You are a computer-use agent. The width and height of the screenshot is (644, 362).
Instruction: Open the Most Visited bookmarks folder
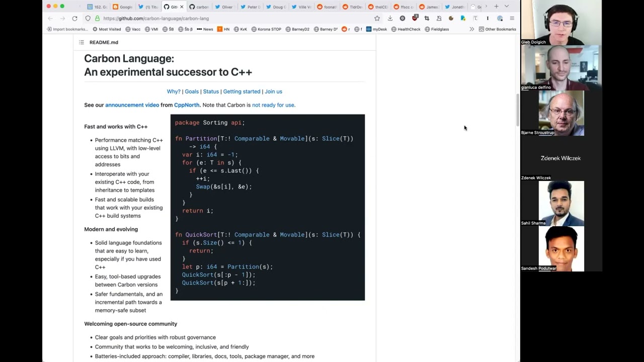click(x=107, y=29)
